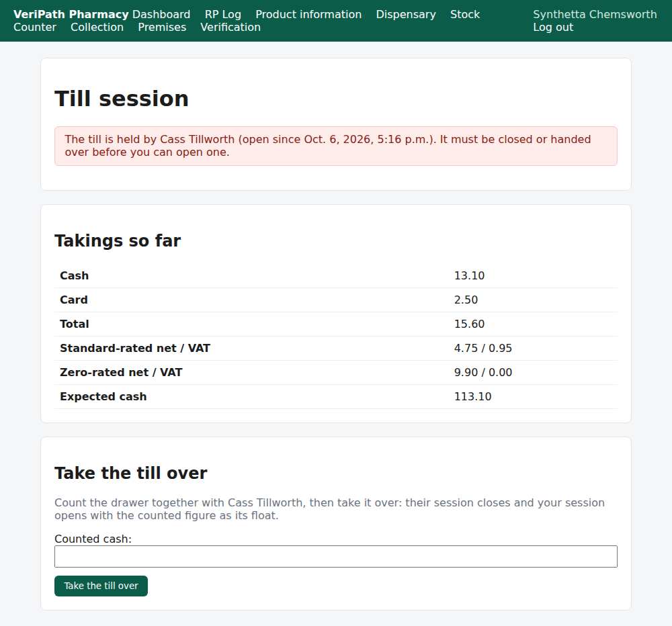
Task: Log out of the account
Action: 553,27
